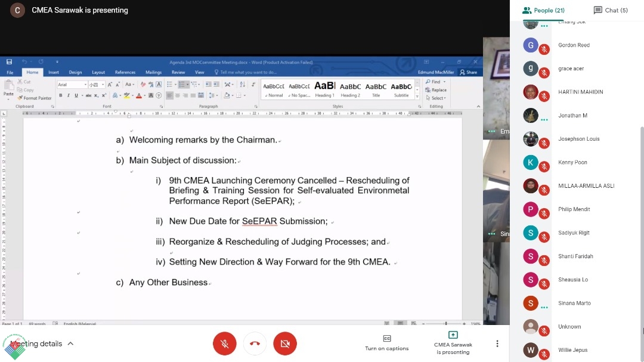
Task: Toggle Bold formatting
Action: click(60, 95)
